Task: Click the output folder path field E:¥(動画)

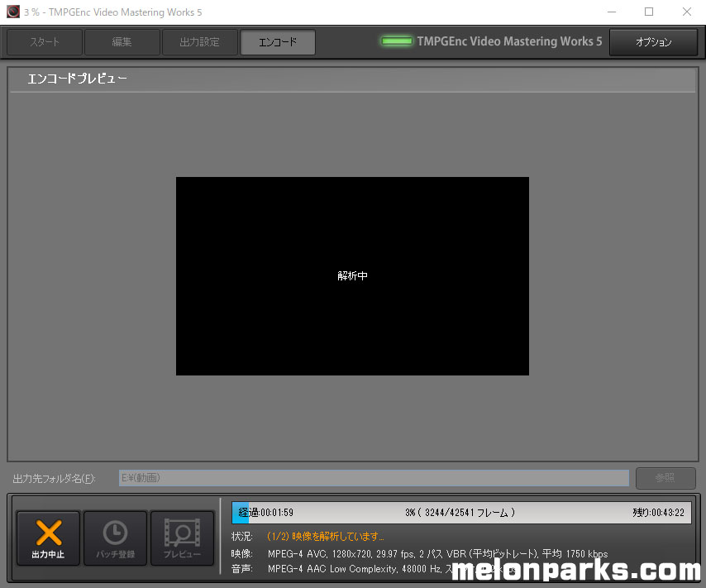Action: [x=374, y=478]
